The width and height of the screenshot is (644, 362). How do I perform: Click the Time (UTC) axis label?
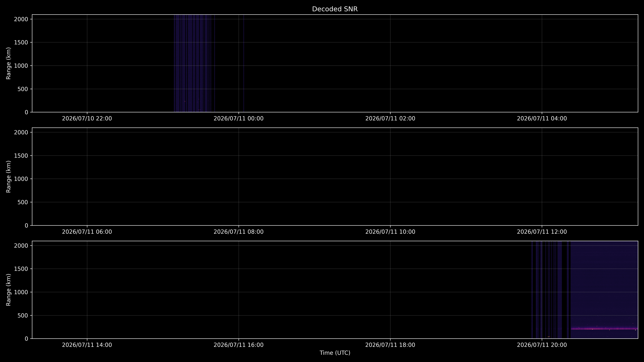(335, 353)
